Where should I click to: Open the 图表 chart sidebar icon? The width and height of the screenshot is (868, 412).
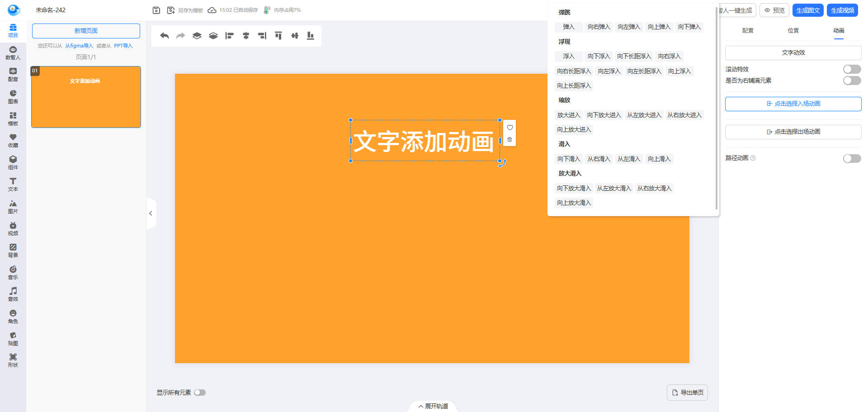coord(13,97)
